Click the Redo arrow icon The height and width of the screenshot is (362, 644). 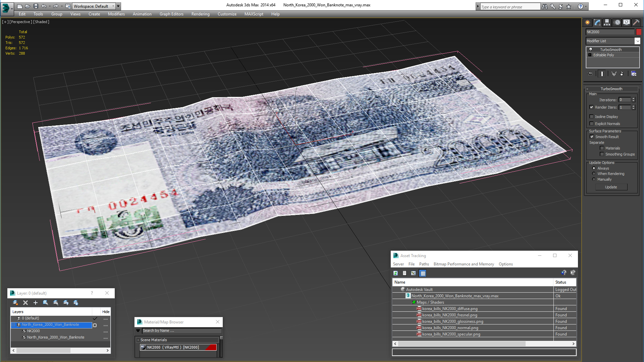coord(56,6)
